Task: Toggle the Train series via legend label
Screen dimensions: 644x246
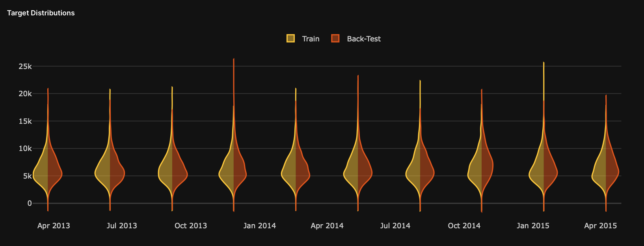Action: [x=311, y=39]
